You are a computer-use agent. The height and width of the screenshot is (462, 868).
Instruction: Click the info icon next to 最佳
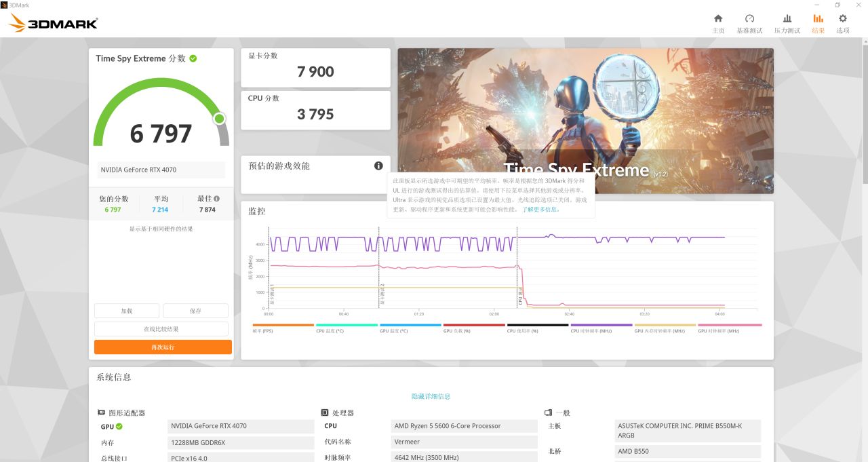point(217,199)
